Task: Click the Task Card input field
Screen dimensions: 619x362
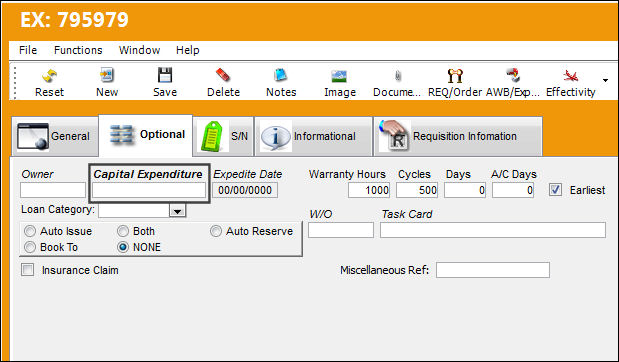Action: [493, 230]
